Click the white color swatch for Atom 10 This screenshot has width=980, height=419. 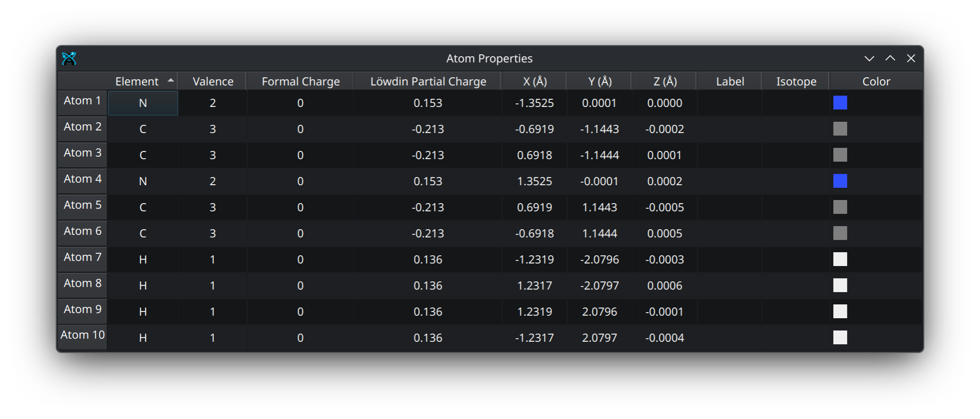coord(840,338)
